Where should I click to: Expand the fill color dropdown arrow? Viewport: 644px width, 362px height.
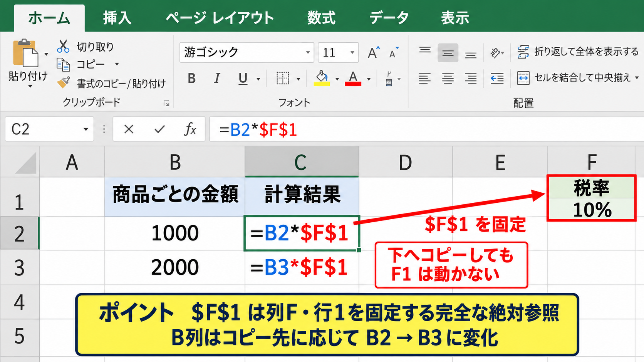coord(337,79)
